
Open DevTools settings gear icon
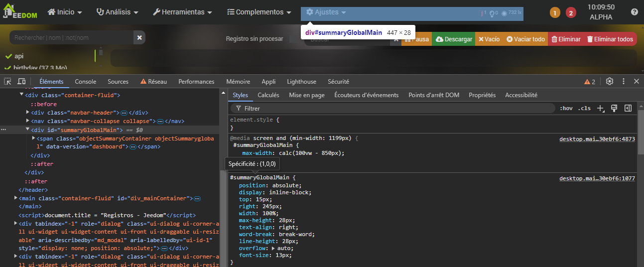[x=609, y=81]
